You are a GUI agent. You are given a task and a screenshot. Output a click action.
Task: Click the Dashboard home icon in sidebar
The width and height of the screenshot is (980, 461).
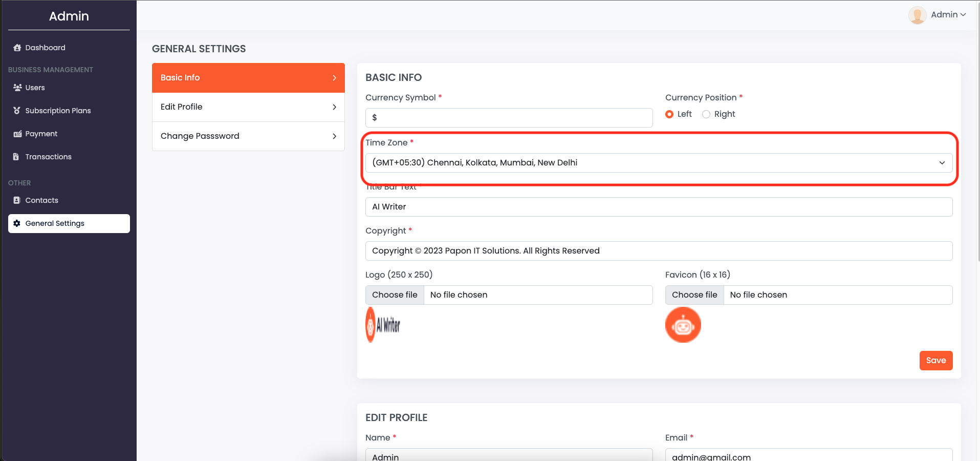pos(17,48)
